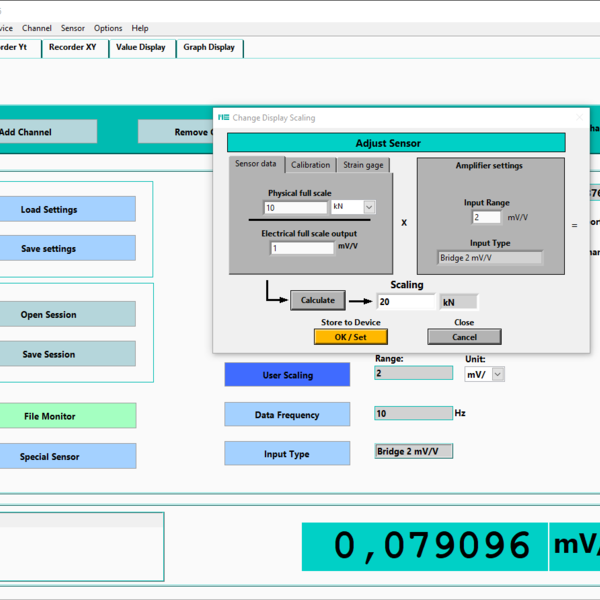Cancel the scaling dialog
600x600 pixels.
click(x=464, y=337)
